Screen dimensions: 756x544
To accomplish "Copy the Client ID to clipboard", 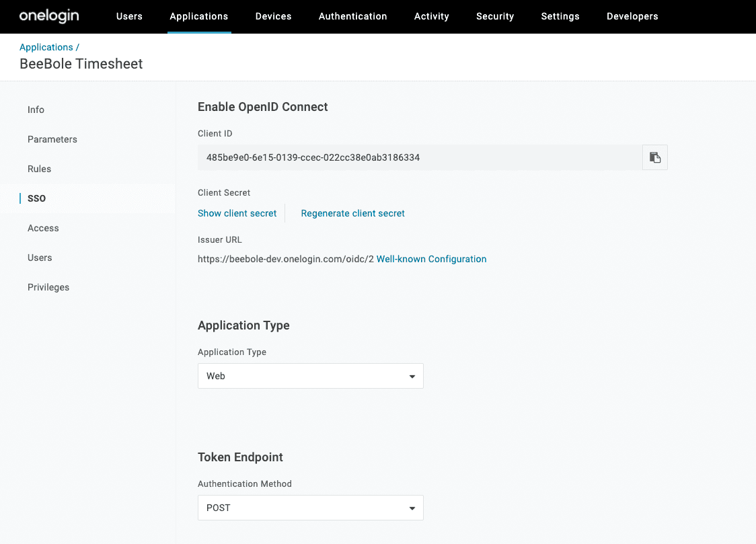I will tap(654, 157).
